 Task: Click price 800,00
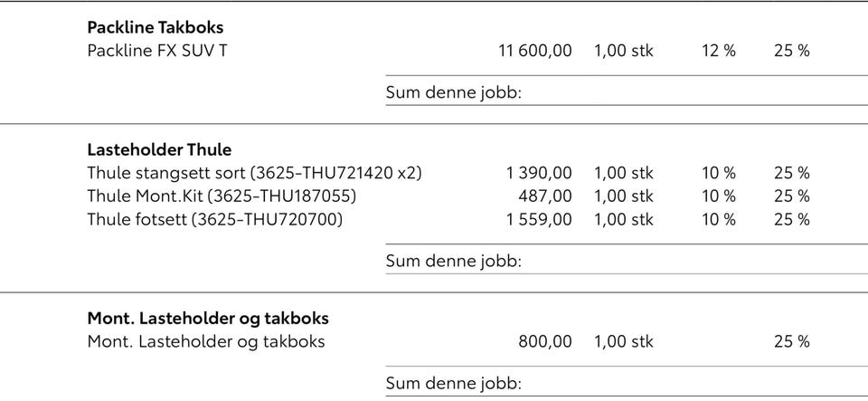[x=545, y=342]
